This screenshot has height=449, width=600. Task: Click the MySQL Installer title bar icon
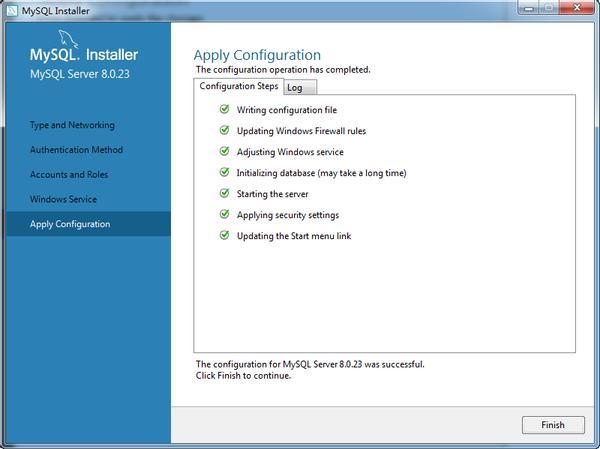12,10
